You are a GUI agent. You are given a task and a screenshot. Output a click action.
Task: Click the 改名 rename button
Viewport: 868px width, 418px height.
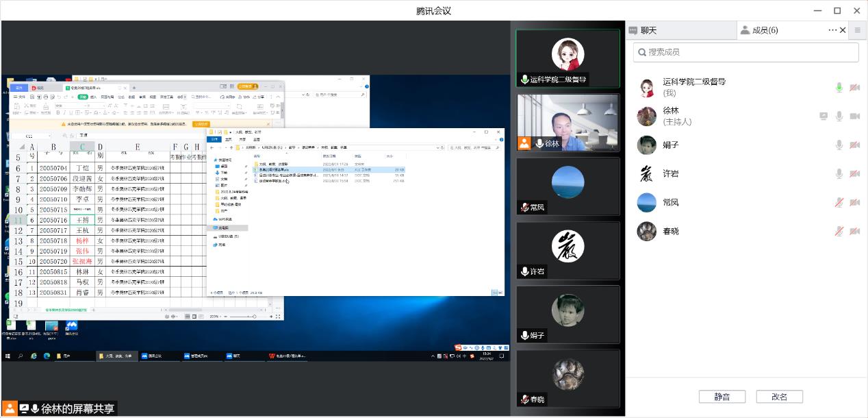pyautogui.click(x=780, y=397)
